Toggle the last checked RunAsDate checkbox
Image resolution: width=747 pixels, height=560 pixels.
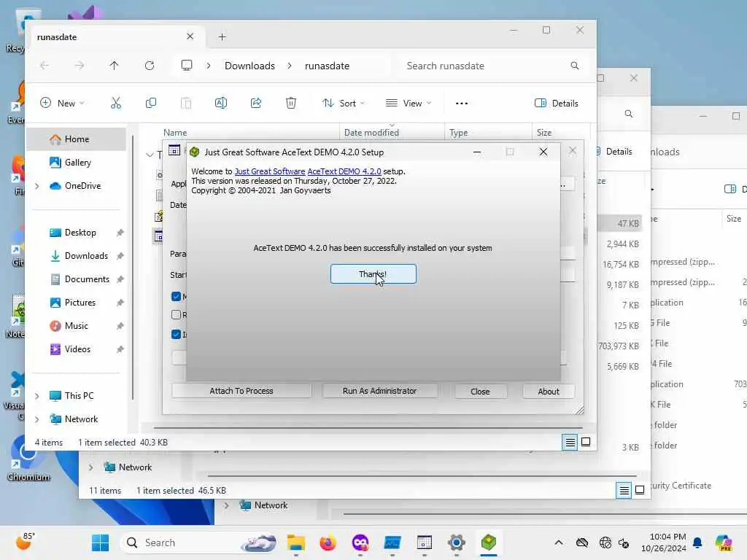click(x=176, y=334)
